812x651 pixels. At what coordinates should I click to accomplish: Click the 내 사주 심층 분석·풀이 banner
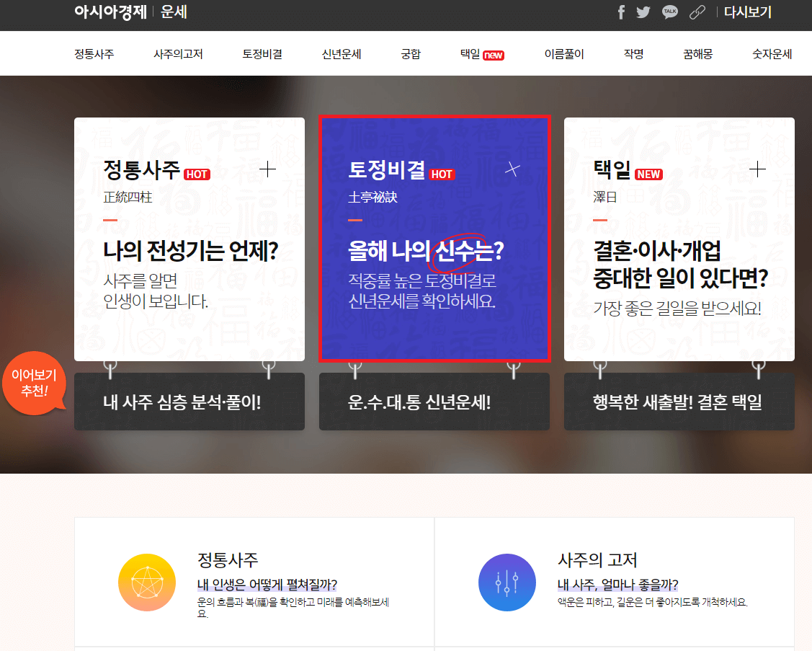tap(189, 402)
